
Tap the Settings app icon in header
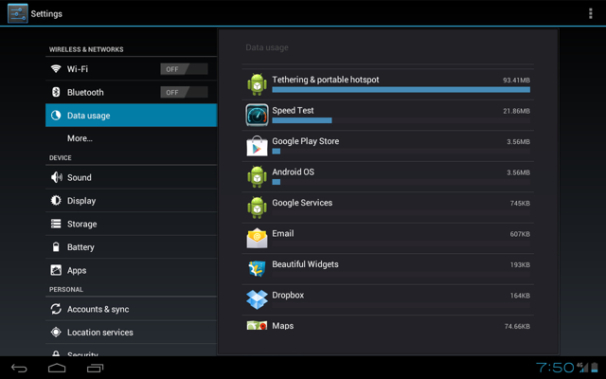[x=17, y=14]
